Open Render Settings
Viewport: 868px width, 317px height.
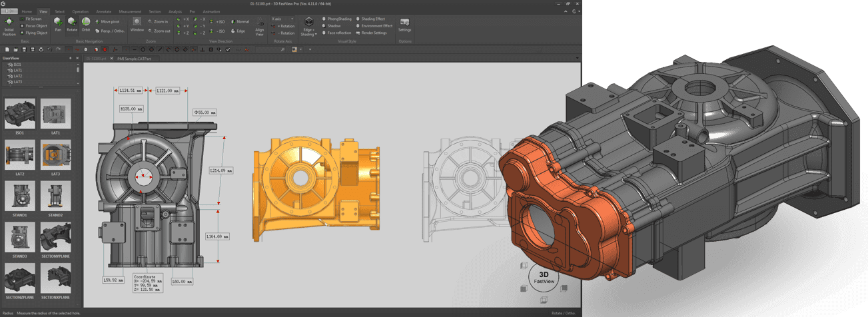372,33
